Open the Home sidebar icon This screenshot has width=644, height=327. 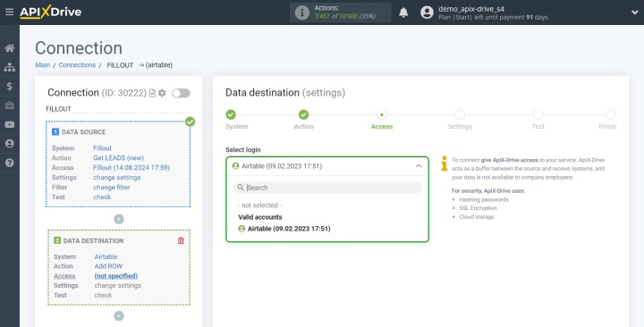point(10,48)
